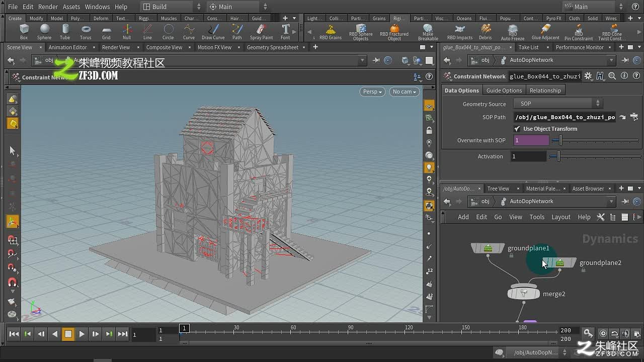Image resolution: width=644 pixels, height=362 pixels.
Task: Toggle the viewport display options lock icon
Action: (429, 130)
